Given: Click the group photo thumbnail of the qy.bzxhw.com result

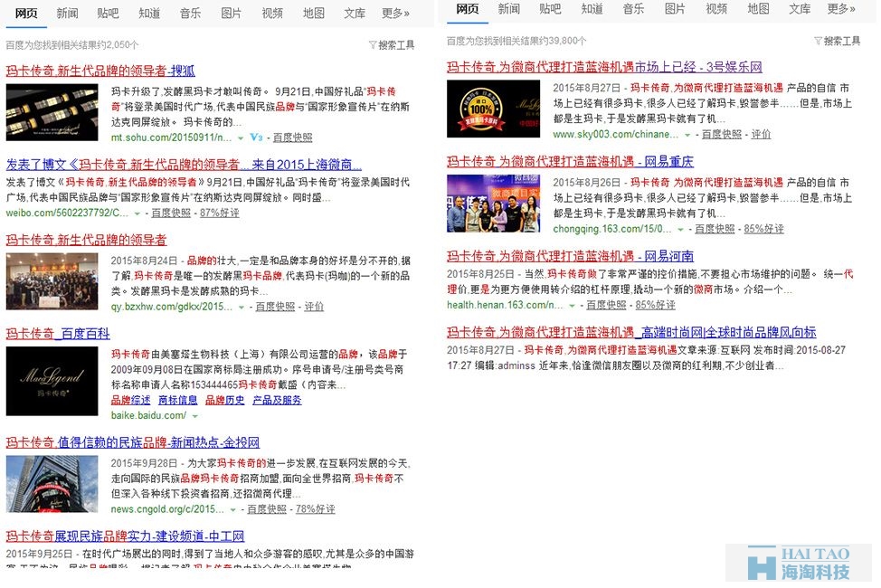Looking at the screenshot, I should (x=52, y=281).
